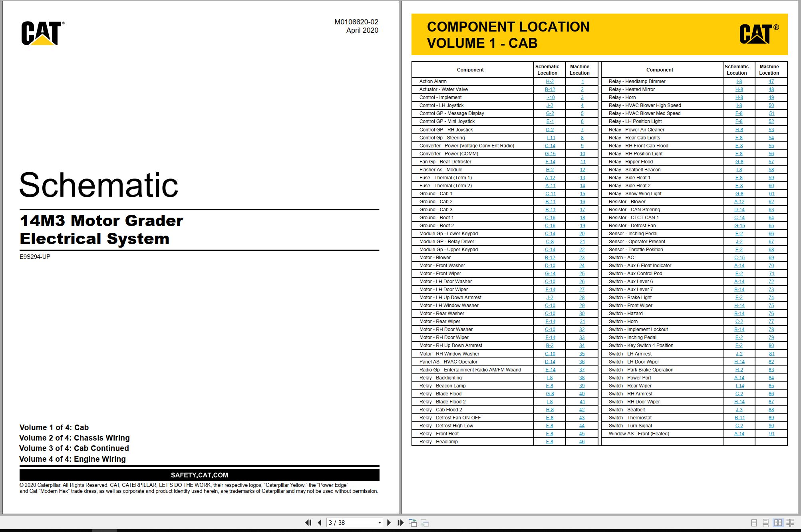The width and height of the screenshot is (801, 532).
Task: Click Relay - Seatbelt Beacon component text
Action: coord(634,170)
